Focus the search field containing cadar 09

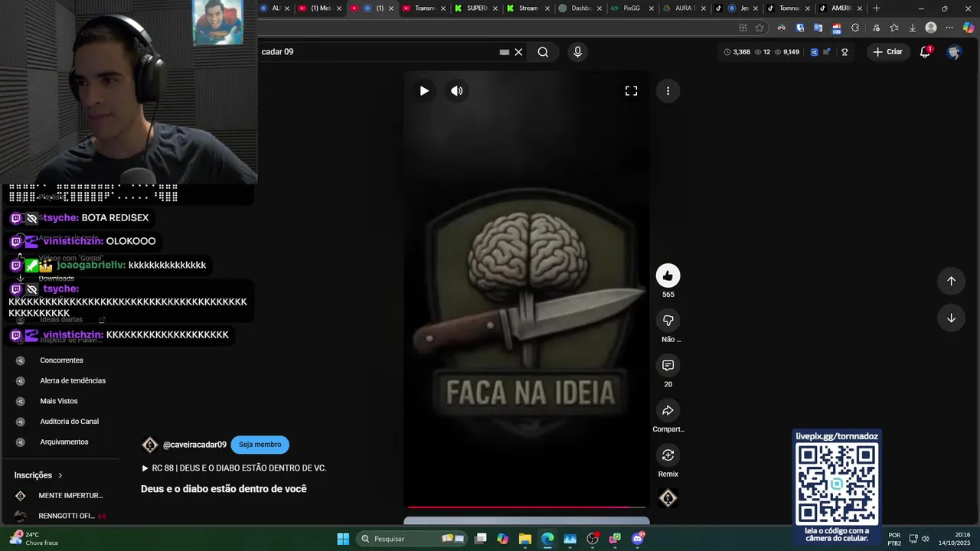click(x=379, y=52)
